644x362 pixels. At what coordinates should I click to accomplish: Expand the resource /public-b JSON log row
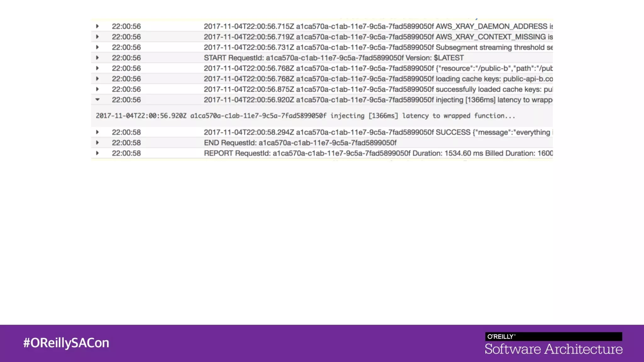[97, 68]
